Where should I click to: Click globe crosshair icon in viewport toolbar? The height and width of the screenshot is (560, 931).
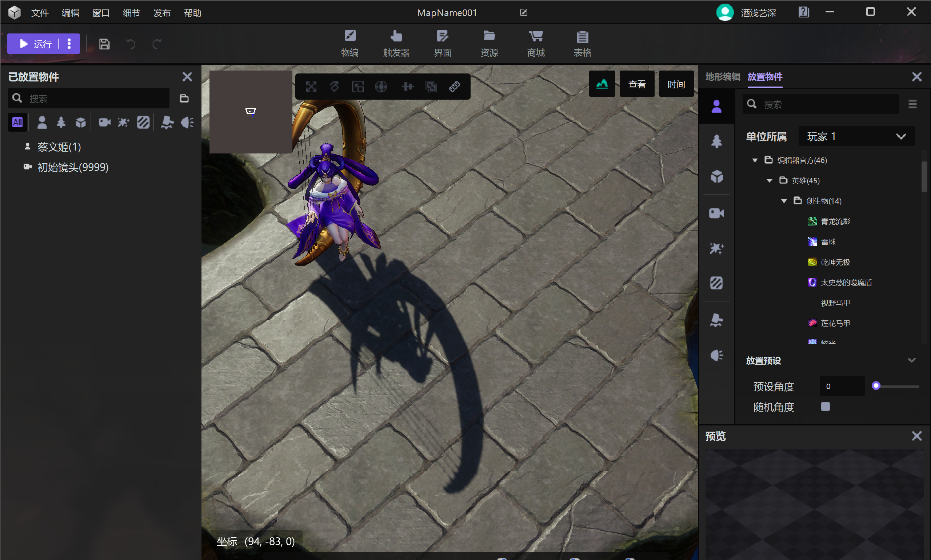tap(381, 87)
